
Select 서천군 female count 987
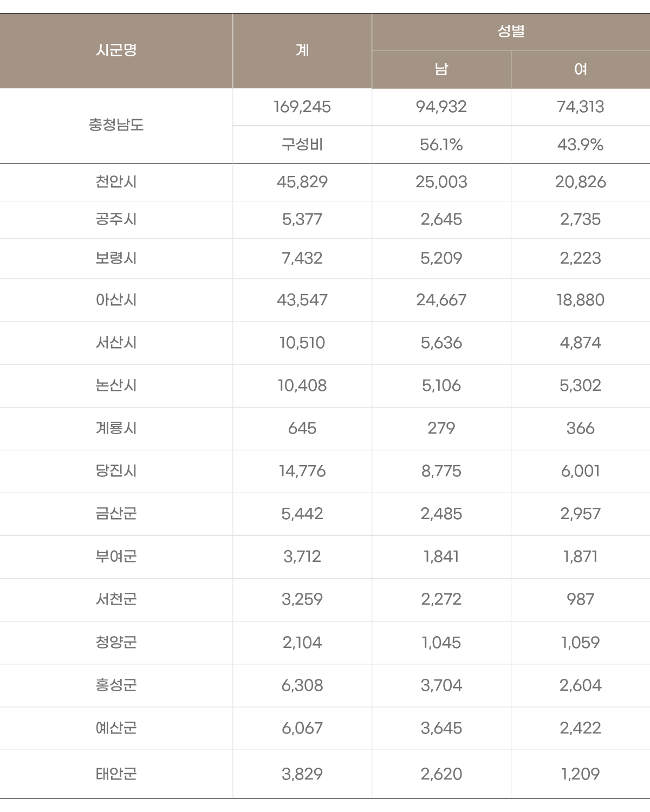[x=581, y=599]
